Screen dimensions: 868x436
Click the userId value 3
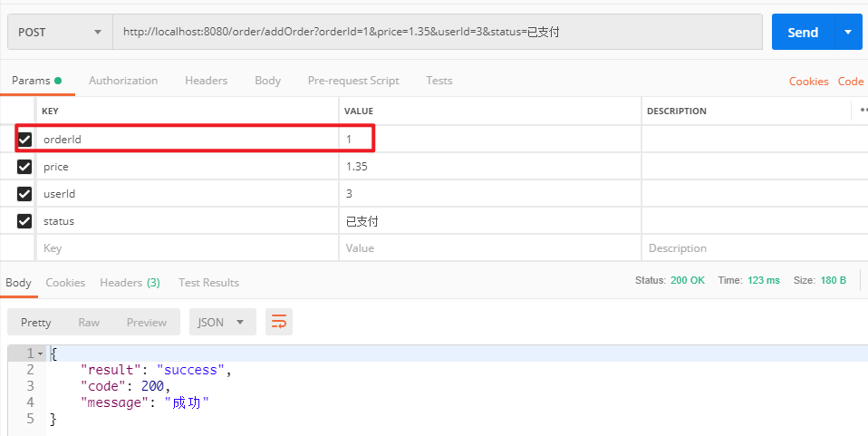[x=490, y=194]
